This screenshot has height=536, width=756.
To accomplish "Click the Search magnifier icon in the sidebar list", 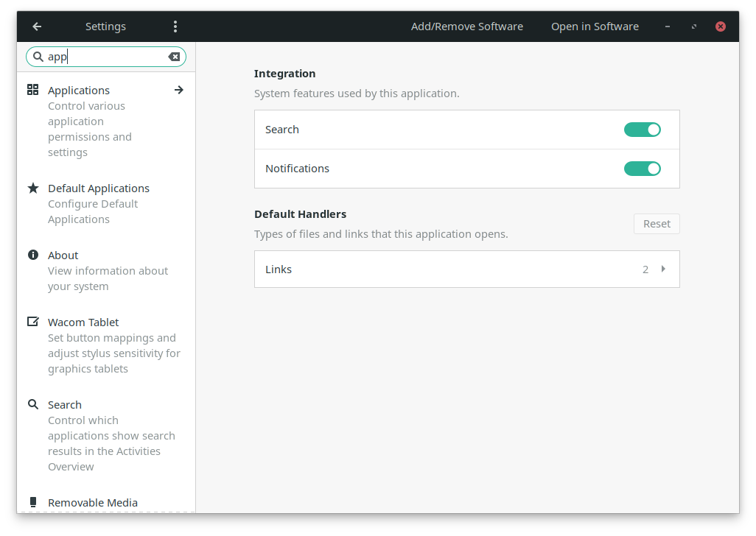I will click(x=33, y=404).
